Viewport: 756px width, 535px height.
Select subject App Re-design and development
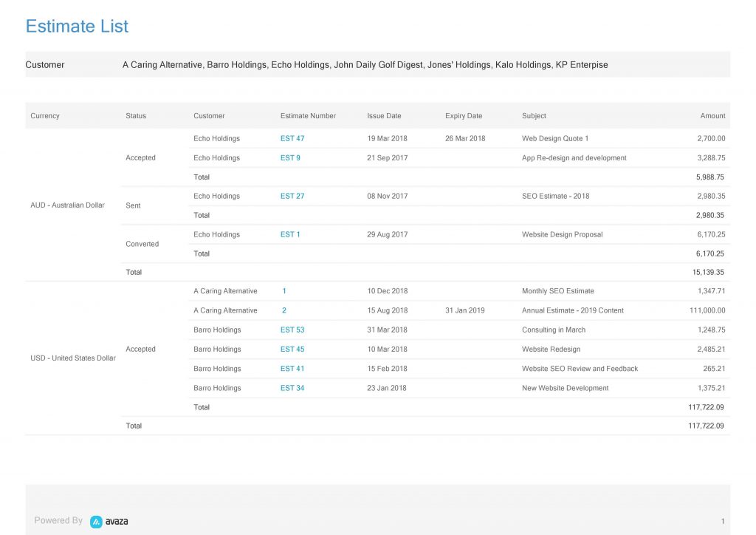tap(574, 157)
